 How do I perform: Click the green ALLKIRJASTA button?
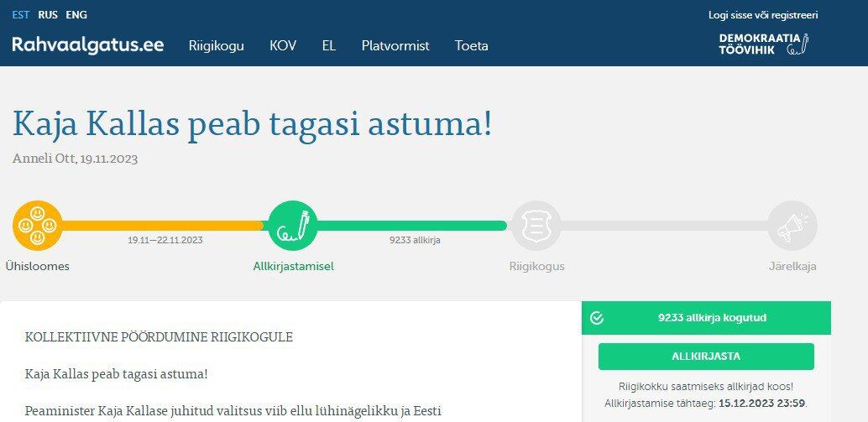pyautogui.click(x=706, y=357)
